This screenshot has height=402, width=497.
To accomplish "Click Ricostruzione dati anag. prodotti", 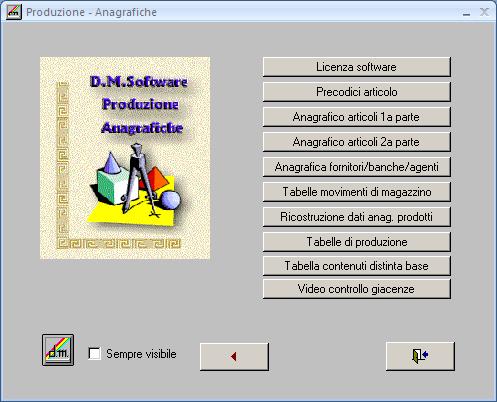I will 357,217.
